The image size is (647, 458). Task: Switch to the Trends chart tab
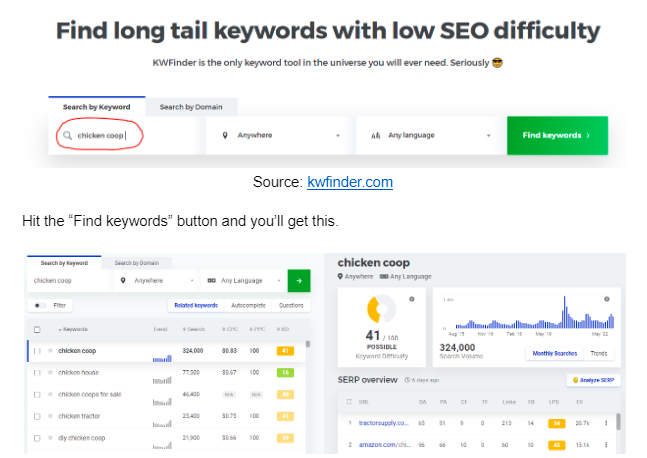pos(599,354)
